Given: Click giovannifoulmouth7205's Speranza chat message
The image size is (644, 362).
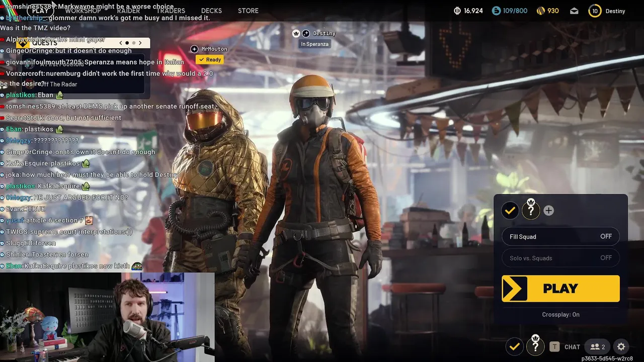Looking at the screenshot, I should tap(95, 62).
